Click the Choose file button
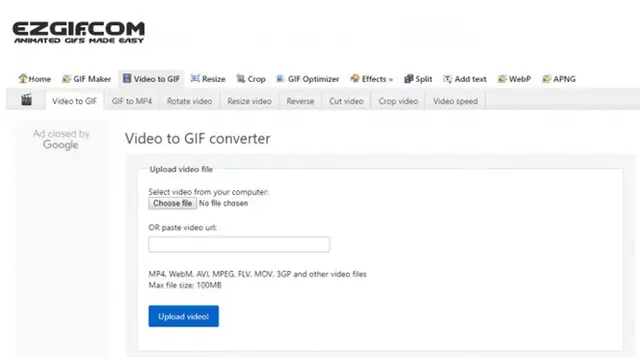 (173, 203)
